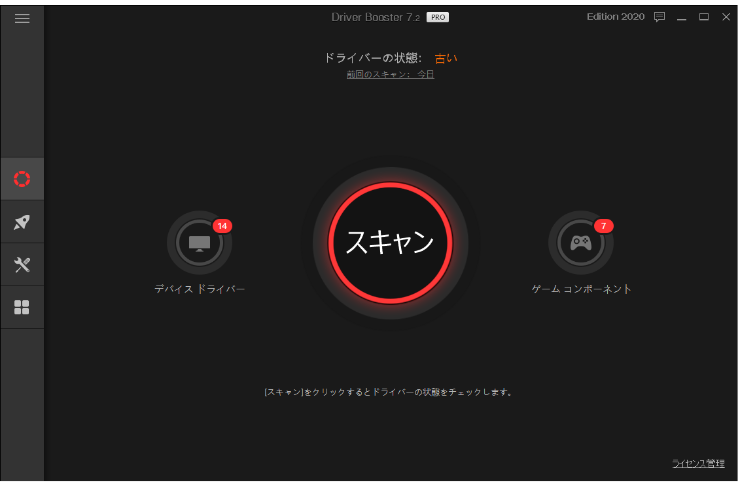Click the ゲーム コンポーネント label
Image resolution: width=738 pixels, height=483 pixels.
[581, 289]
